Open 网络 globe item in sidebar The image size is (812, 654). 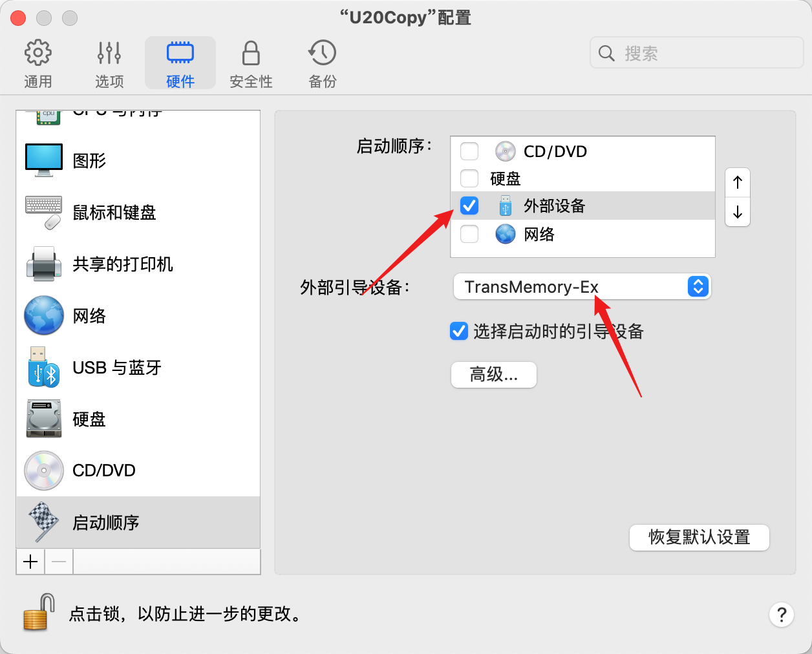click(x=44, y=315)
